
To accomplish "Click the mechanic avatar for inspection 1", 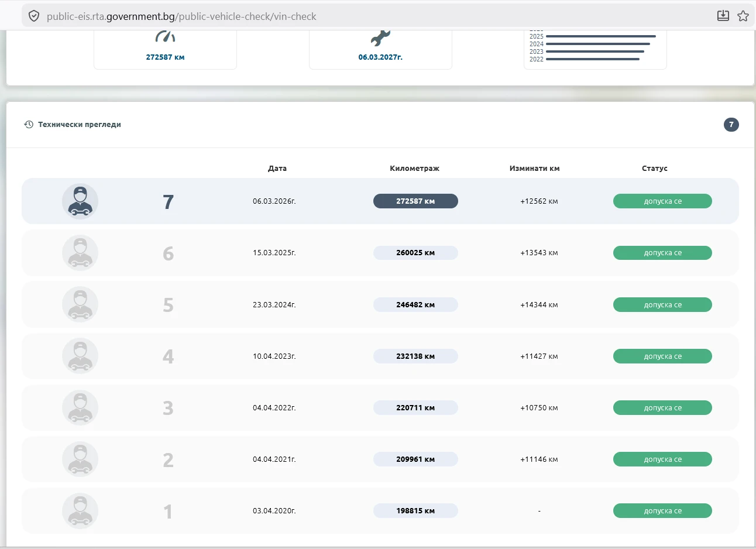I will (80, 511).
